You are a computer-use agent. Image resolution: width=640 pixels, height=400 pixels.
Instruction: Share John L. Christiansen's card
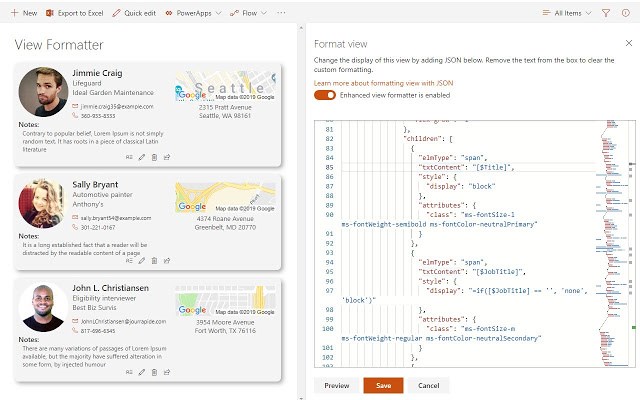[x=167, y=372]
